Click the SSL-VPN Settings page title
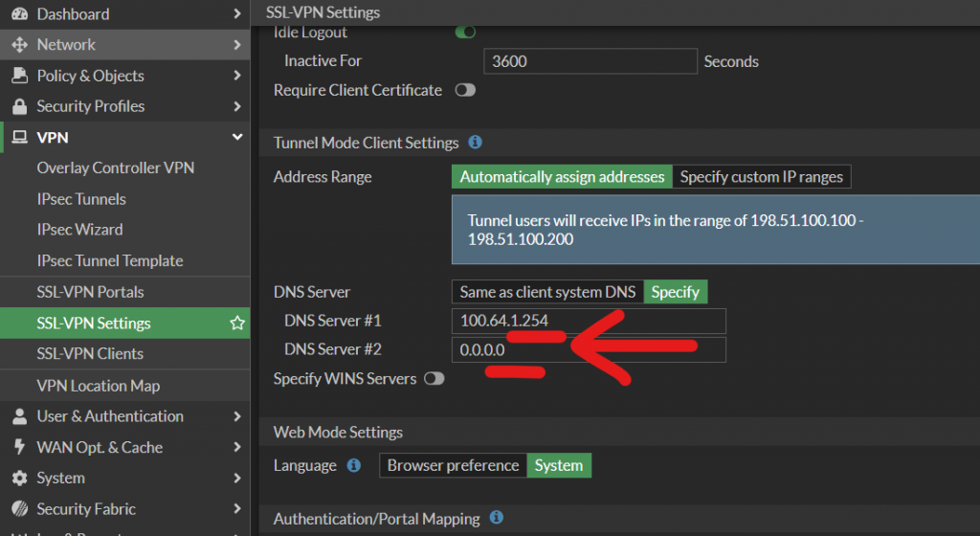This screenshot has width=980, height=536. point(323,12)
